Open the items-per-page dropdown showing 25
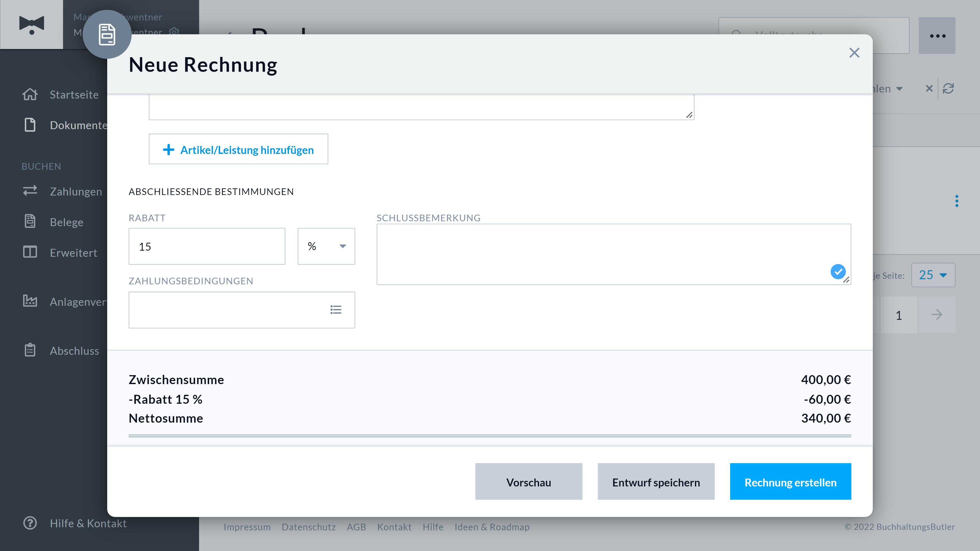The image size is (980, 551). tap(933, 275)
